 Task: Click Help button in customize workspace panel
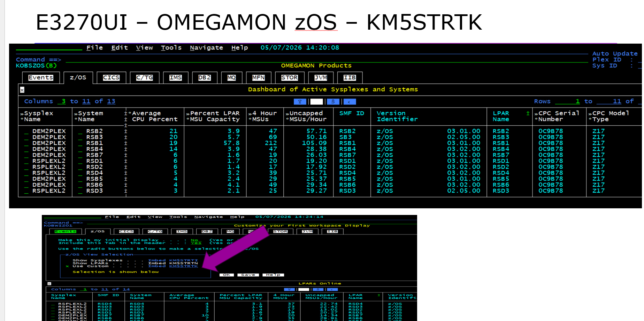(x=273, y=275)
